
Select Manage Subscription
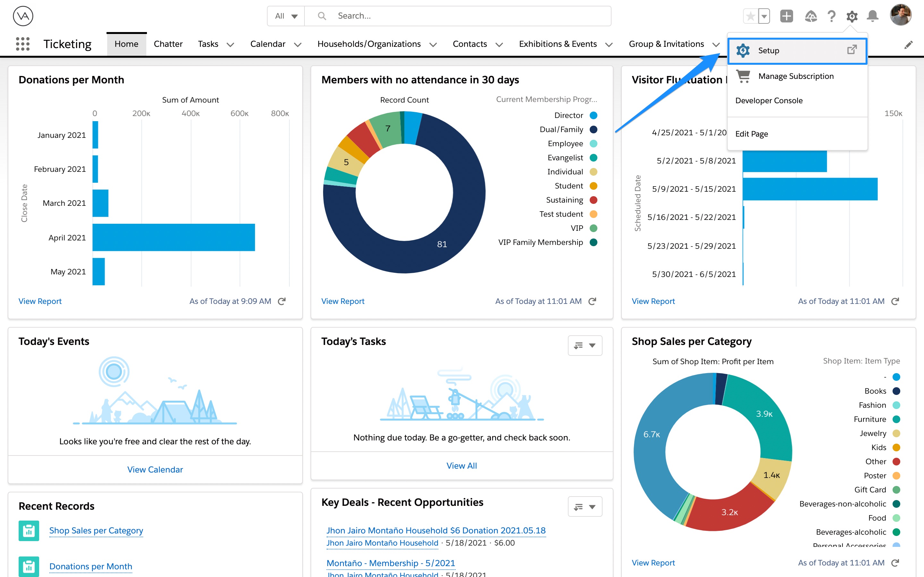click(x=796, y=76)
